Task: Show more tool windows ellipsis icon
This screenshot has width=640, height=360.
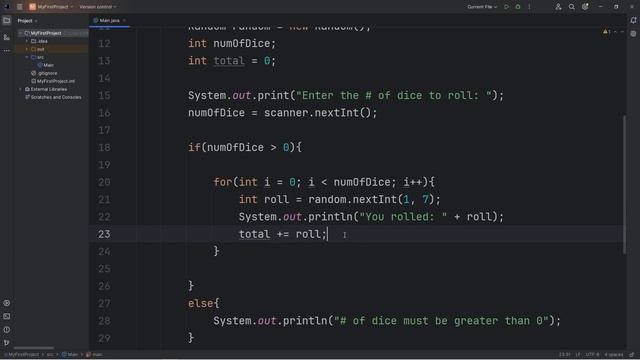Action: (x=7, y=51)
